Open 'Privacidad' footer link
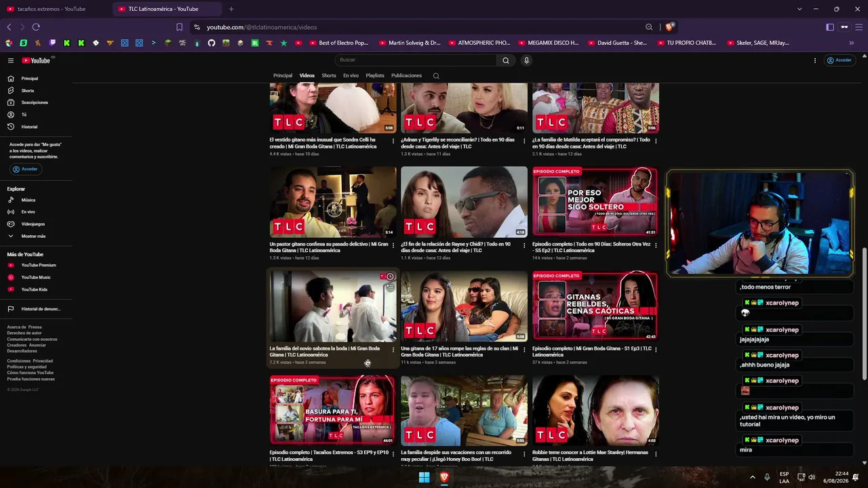This screenshot has height=488, width=868. point(43,361)
